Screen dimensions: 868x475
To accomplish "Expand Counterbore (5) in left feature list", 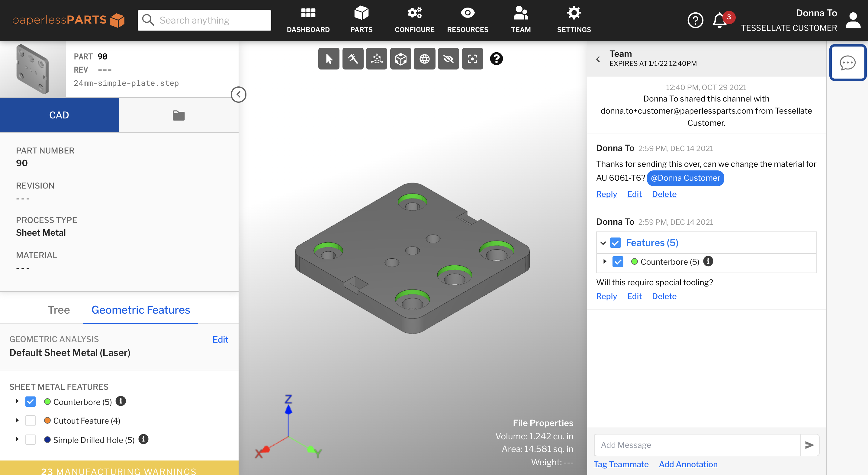I will [17, 401].
